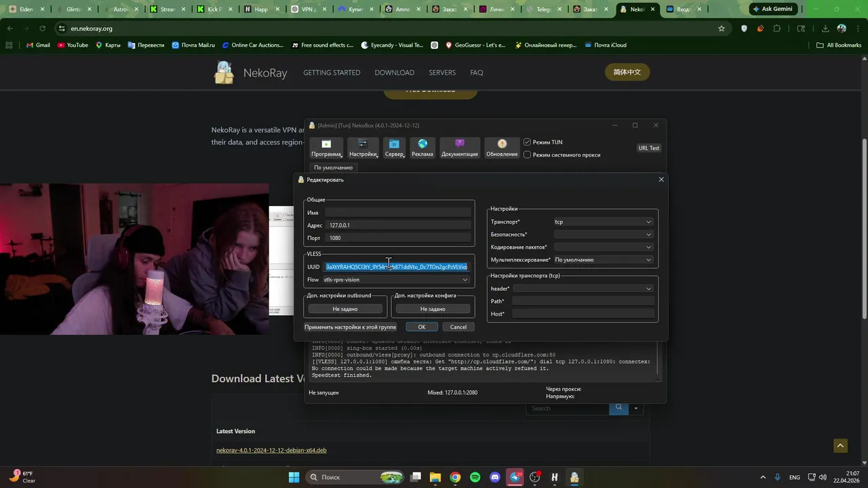This screenshot has height=488, width=868.
Task: Open the header dropdown in transport settings
Action: tap(583, 289)
